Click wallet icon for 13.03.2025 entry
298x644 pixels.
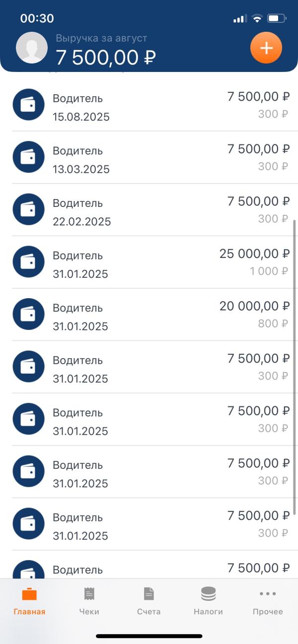[28, 157]
